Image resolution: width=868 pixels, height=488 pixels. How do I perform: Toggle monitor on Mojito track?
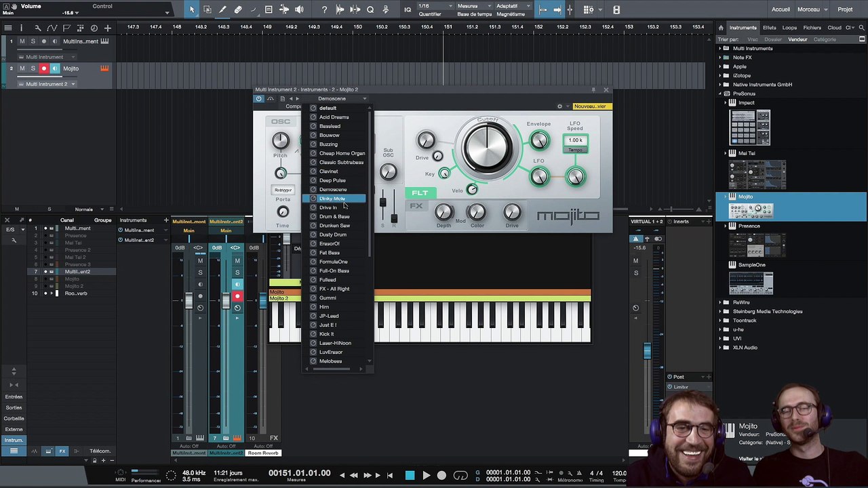pyautogui.click(x=55, y=68)
